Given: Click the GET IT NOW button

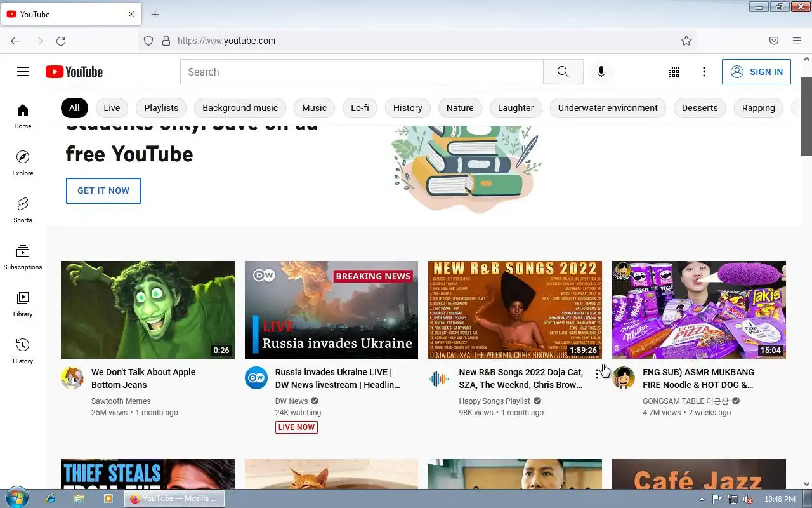Looking at the screenshot, I should 103,190.
